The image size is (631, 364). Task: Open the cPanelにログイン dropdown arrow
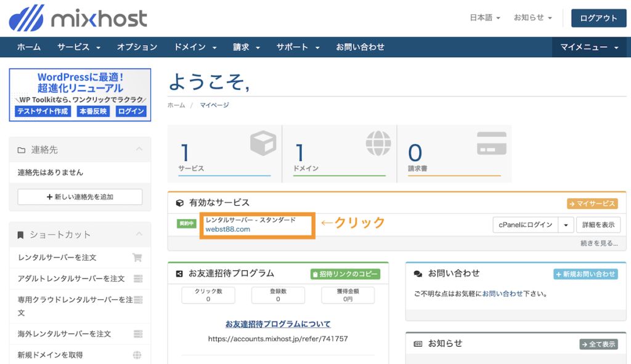click(565, 225)
